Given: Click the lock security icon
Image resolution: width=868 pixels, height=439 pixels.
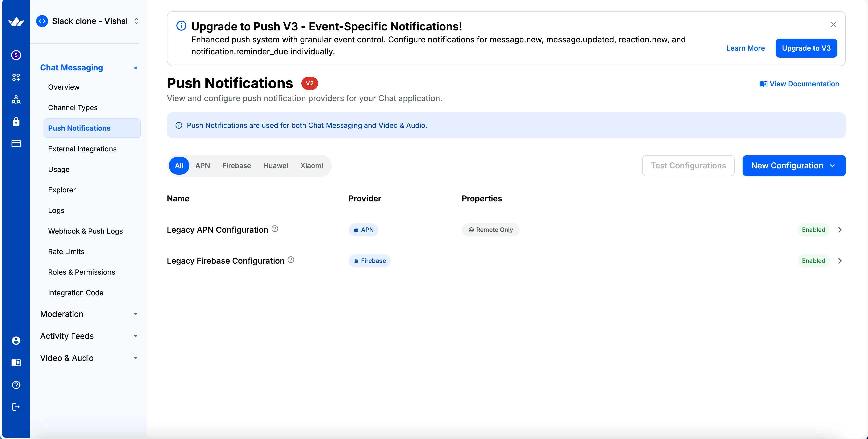Looking at the screenshot, I should click(x=16, y=121).
